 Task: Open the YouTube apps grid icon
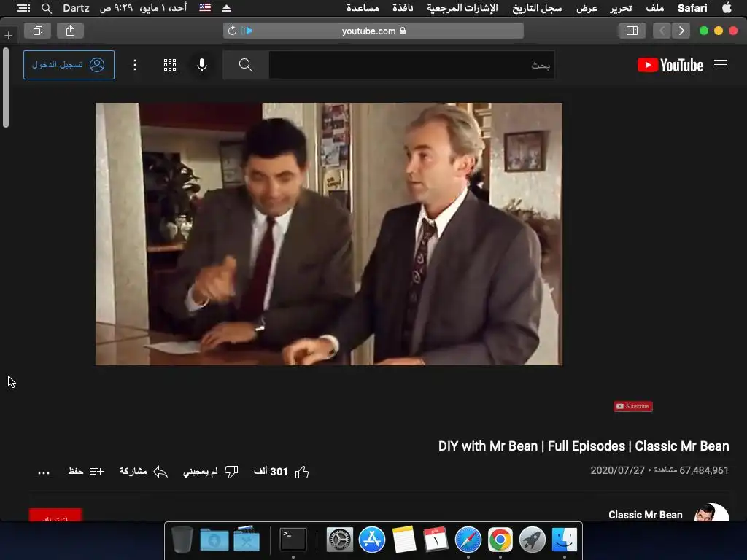(x=170, y=65)
